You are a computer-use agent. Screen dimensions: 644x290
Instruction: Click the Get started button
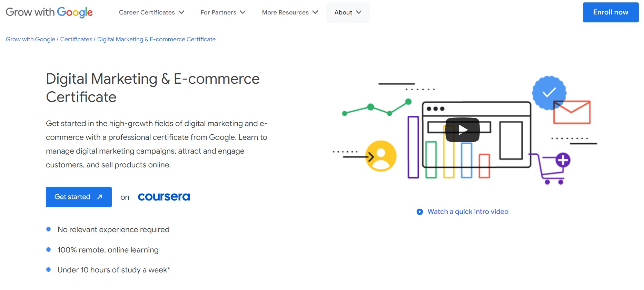tap(79, 197)
